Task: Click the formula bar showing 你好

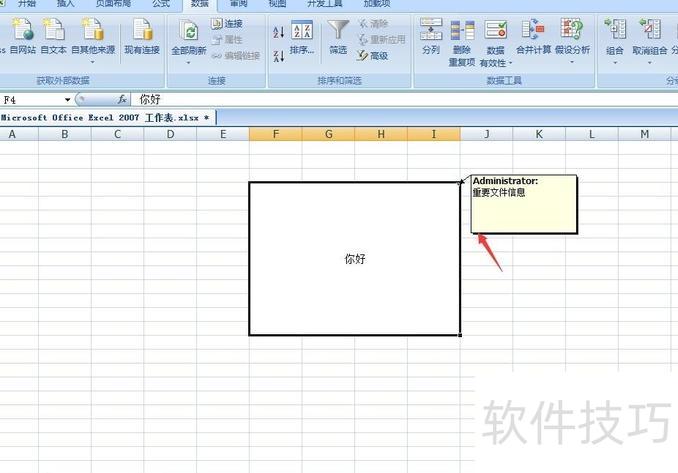Action: tap(404, 99)
